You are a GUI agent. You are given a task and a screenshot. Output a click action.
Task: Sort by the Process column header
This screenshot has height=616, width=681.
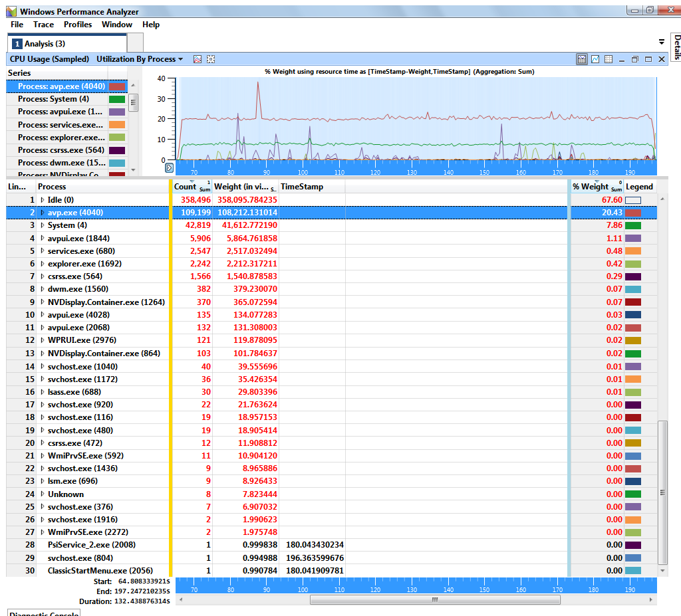(x=102, y=187)
